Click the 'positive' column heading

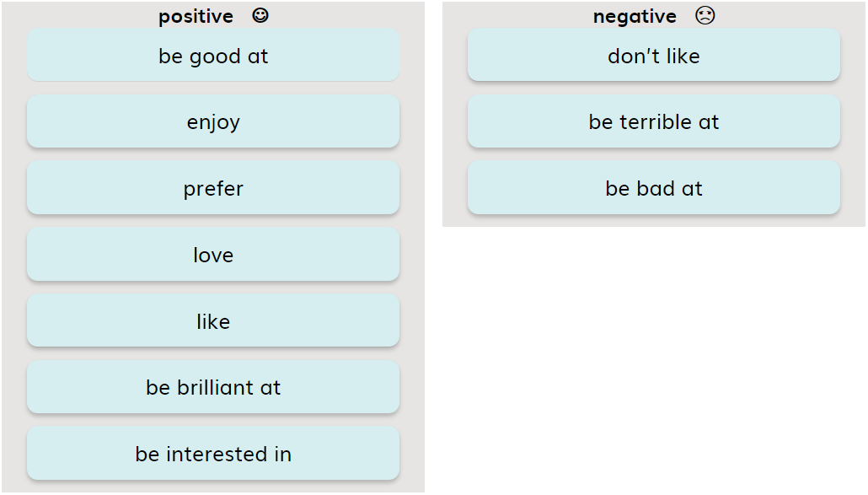[196, 17]
